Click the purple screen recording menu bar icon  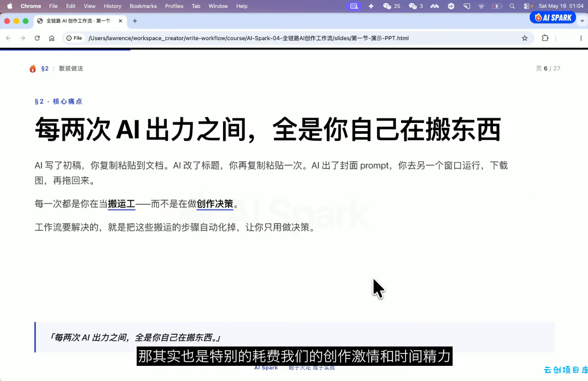(353, 6)
